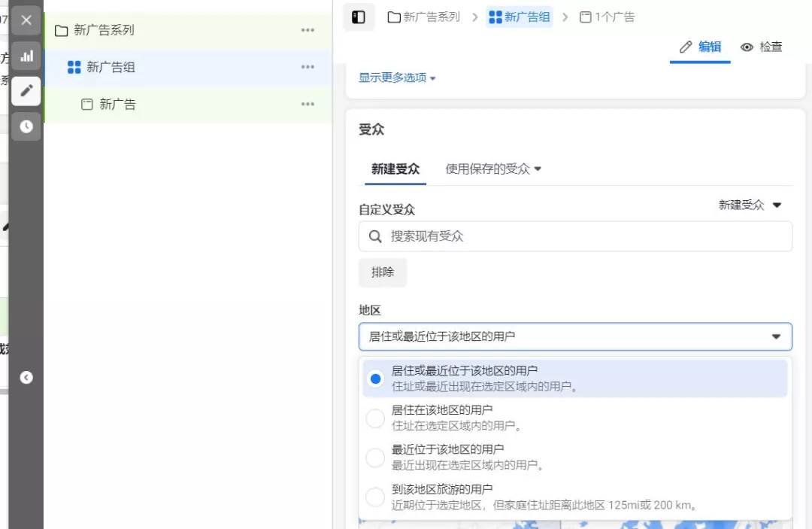Open the 新广告组 breadcrumb menu item
This screenshot has width=812, height=529.
pyautogui.click(x=520, y=17)
